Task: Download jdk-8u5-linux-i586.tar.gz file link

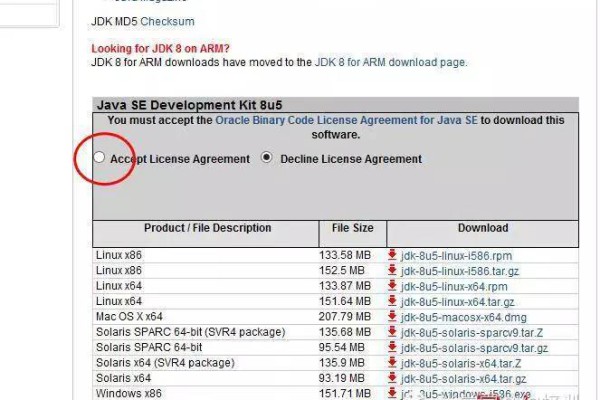Action: [460, 271]
